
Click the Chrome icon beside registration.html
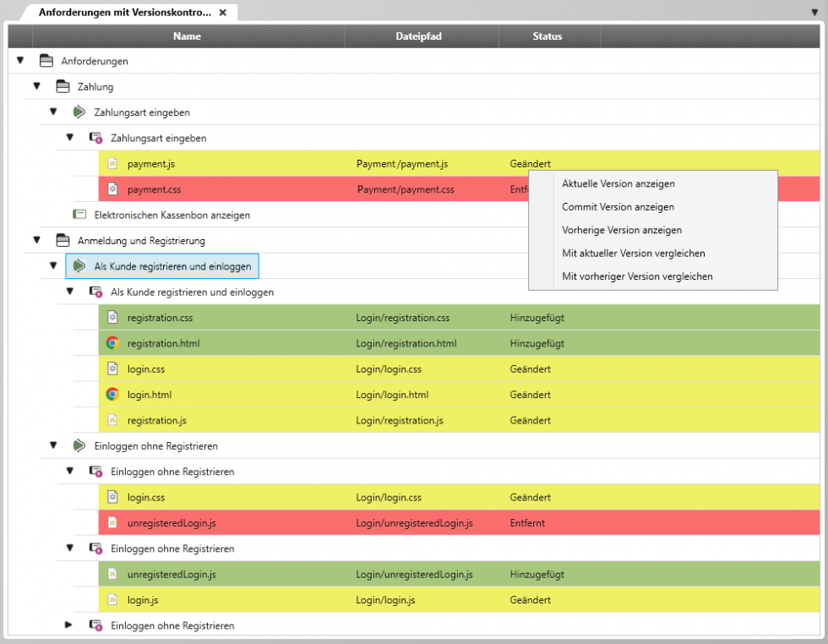click(x=111, y=343)
